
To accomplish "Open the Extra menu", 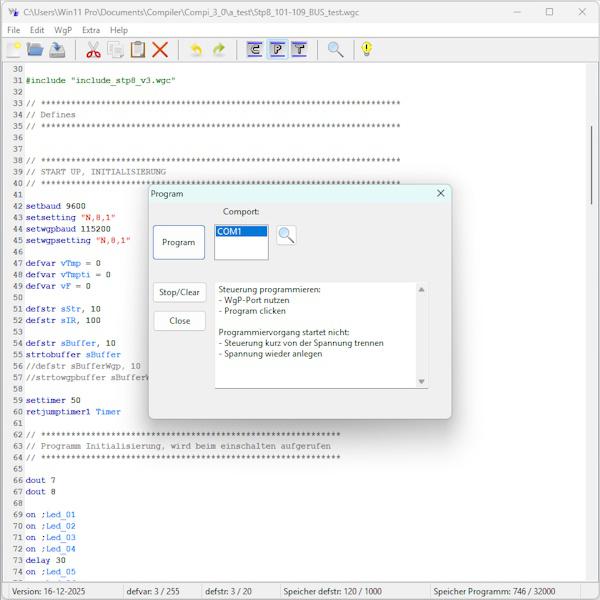I will 91,30.
